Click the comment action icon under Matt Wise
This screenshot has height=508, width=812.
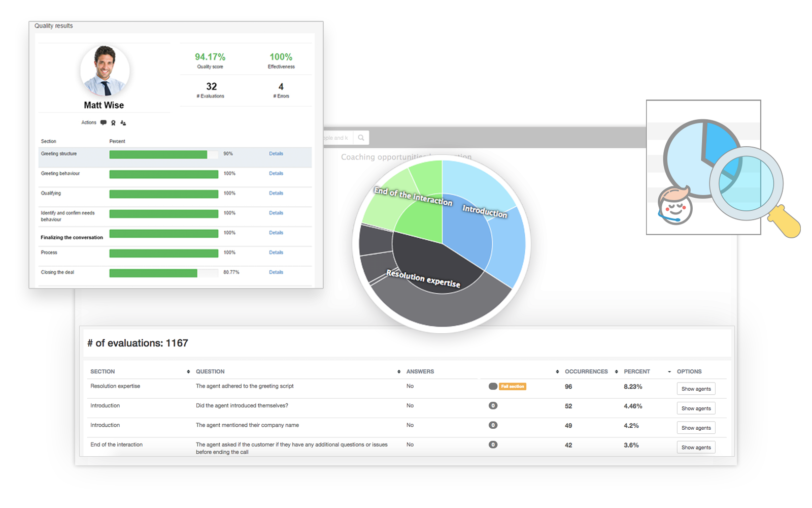[x=104, y=122]
